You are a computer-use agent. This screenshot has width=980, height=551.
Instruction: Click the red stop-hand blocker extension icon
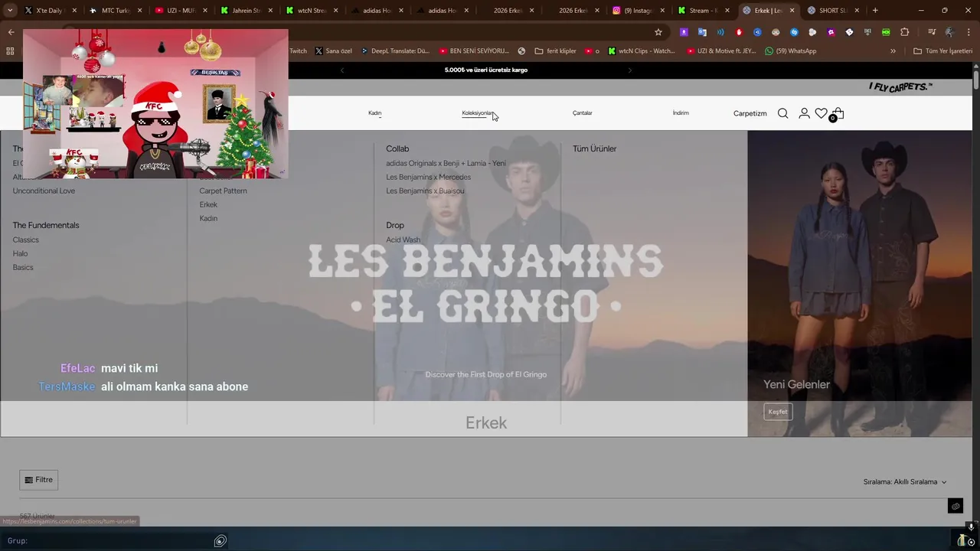(739, 32)
